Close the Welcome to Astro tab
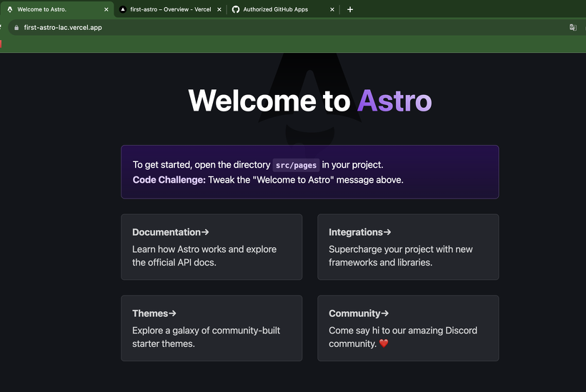 pyautogui.click(x=106, y=10)
